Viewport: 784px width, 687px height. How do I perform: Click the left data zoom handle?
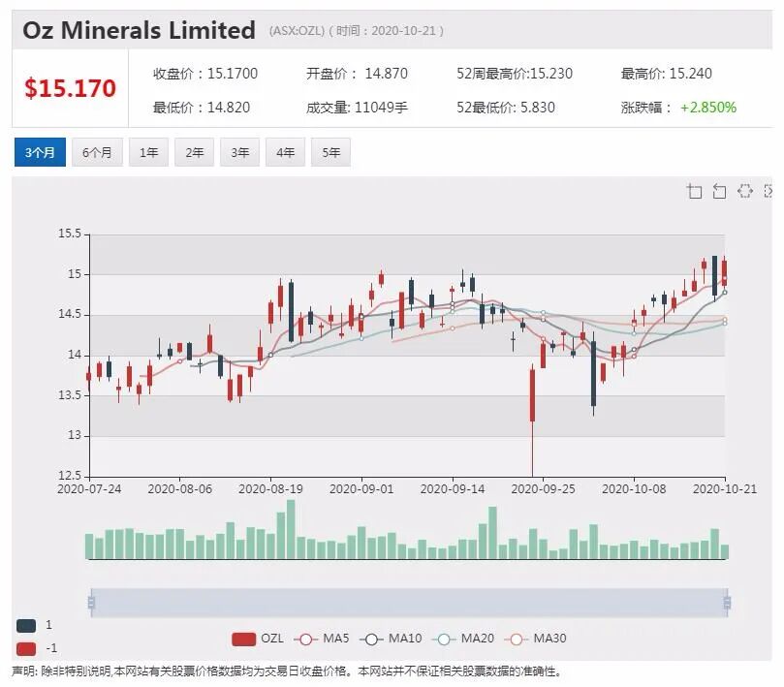click(x=91, y=602)
